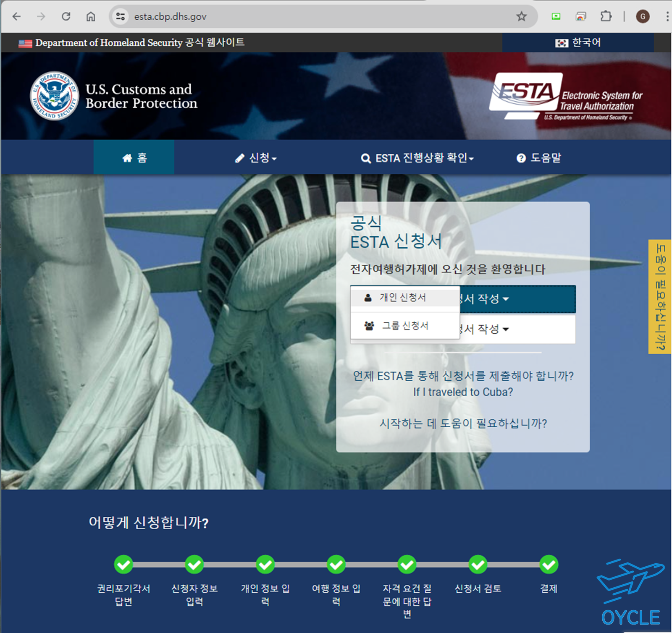Click the 권리포기각서 답변 step label
This screenshot has width=672, height=633.
point(123,595)
